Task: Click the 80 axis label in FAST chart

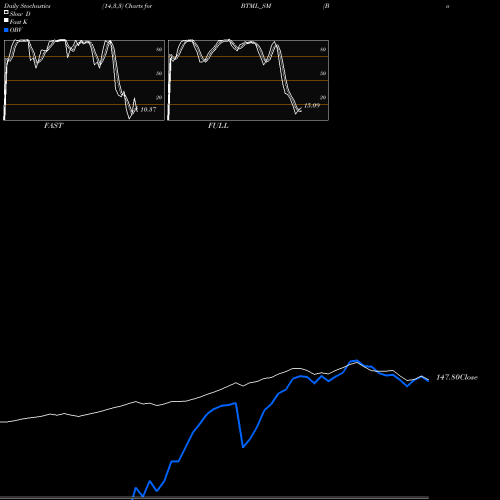Action: click(159, 49)
